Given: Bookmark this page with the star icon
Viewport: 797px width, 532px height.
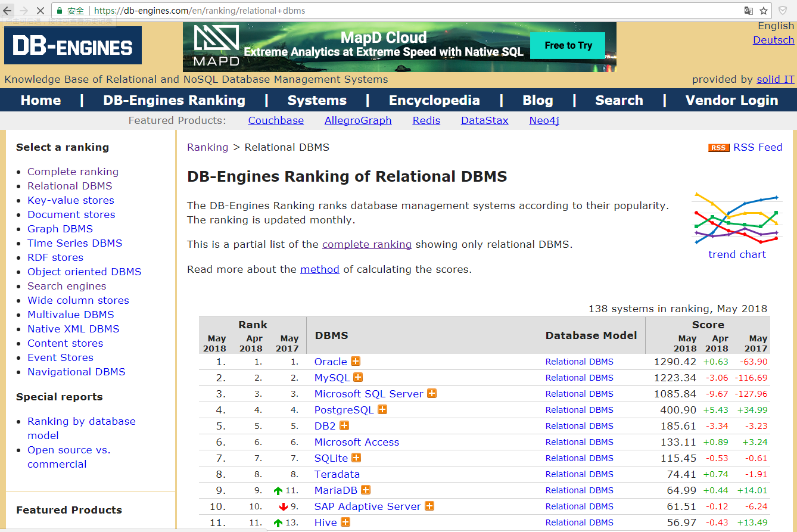Looking at the screenshot, I should tap(764, 11).
